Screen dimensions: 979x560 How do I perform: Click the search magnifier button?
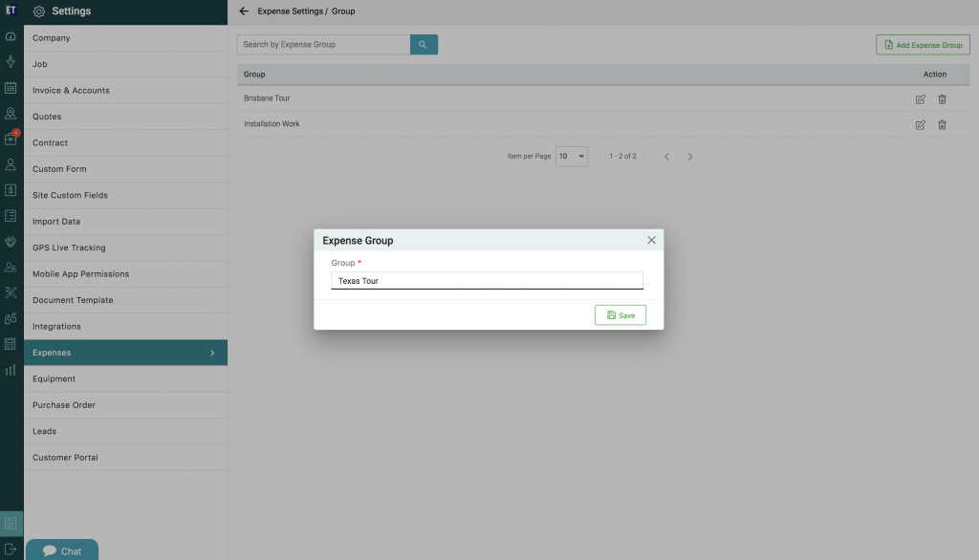(x=424, y=44)
